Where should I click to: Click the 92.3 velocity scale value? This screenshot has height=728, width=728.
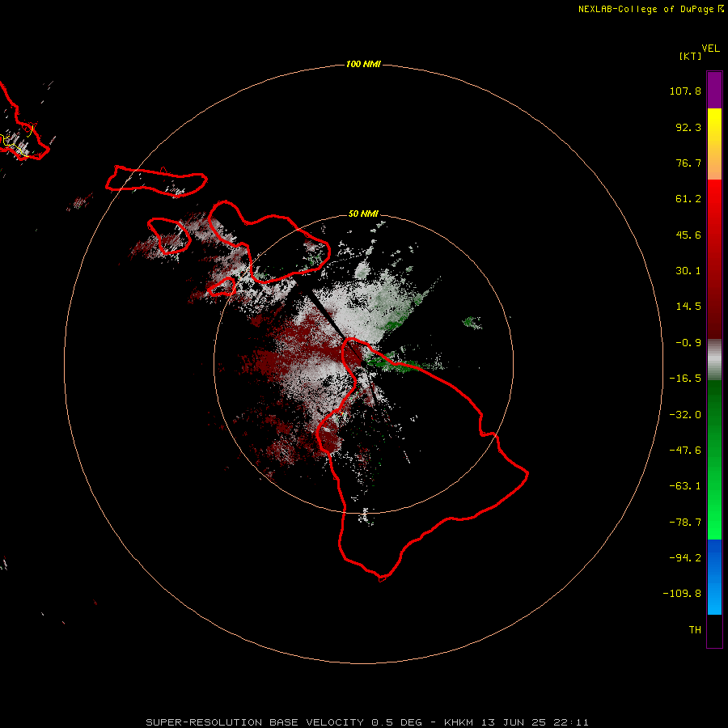point(688,127)
